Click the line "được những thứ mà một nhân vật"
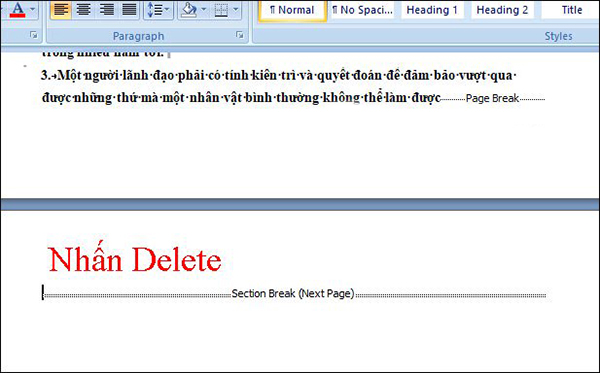 point(241,98)
